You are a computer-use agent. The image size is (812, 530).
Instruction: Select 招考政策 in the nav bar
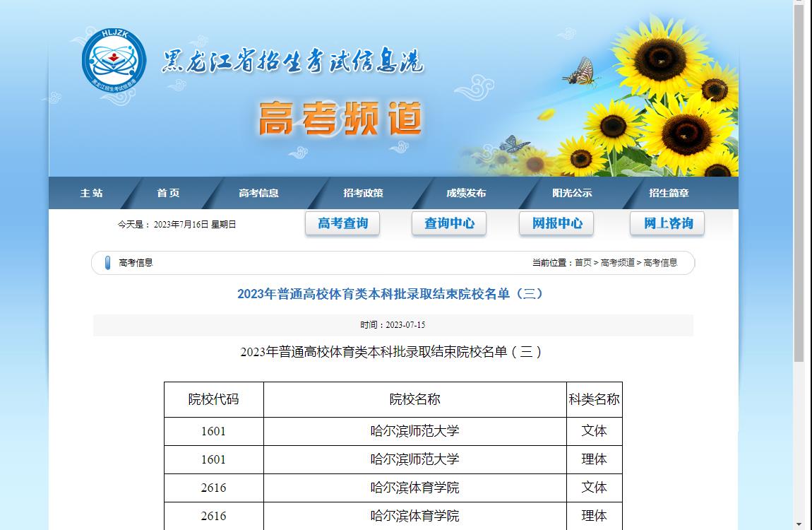coord(363,193)
